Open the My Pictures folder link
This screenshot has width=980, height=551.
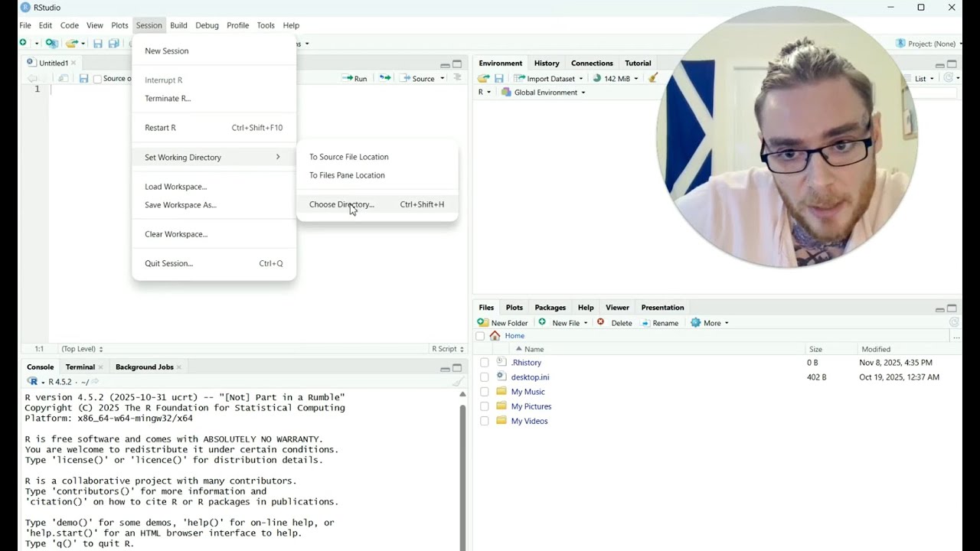pyautogui.click(x=531, y=406)
